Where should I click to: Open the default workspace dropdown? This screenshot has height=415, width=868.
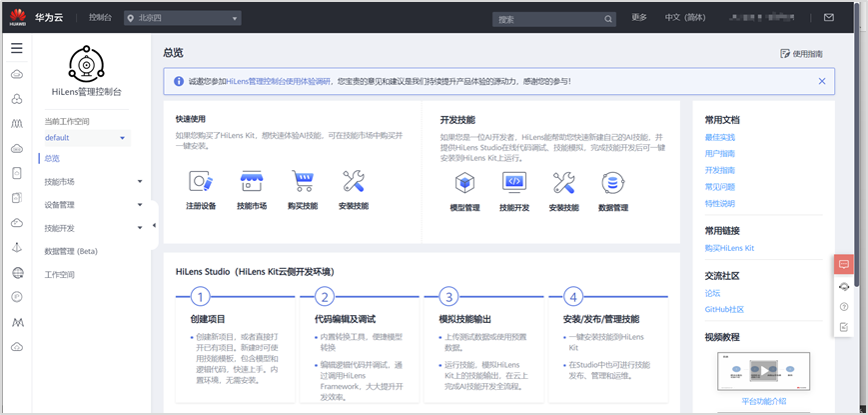coord(86,138)
